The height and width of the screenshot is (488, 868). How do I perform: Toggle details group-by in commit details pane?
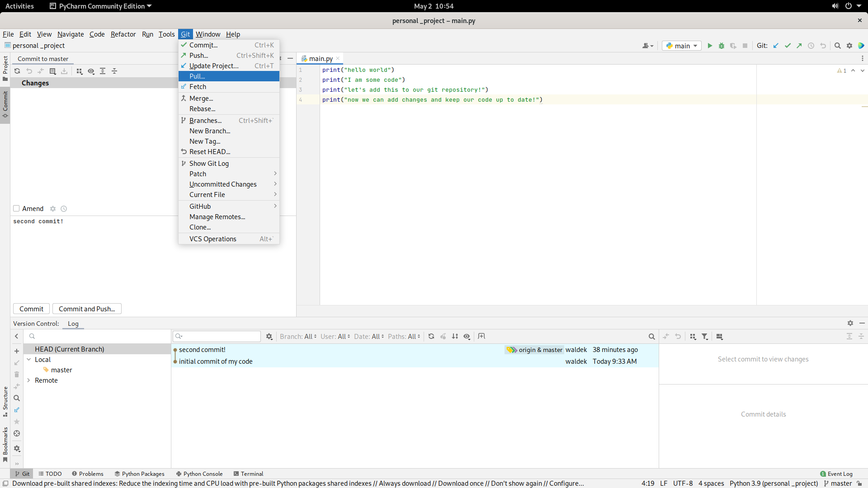coord(693,337)
